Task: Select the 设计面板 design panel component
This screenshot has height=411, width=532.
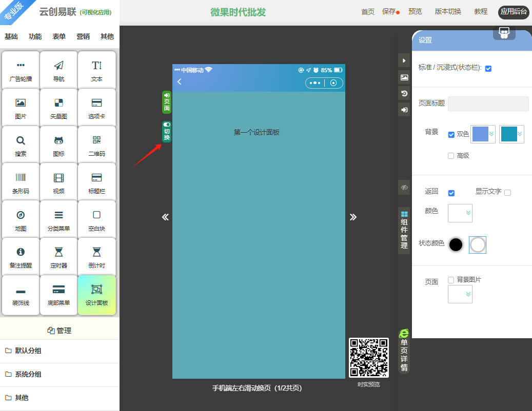Action: [96, 295]
